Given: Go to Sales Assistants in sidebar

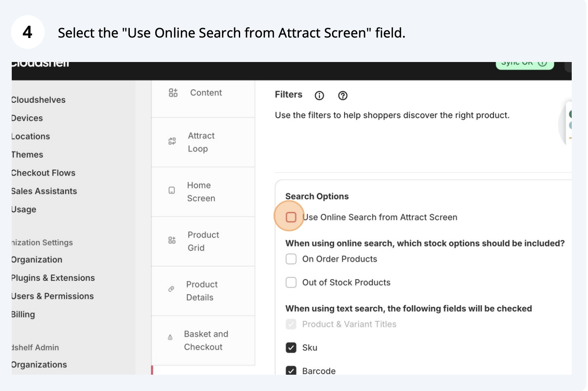Looking at the screenshot, I should click(44, 191).
